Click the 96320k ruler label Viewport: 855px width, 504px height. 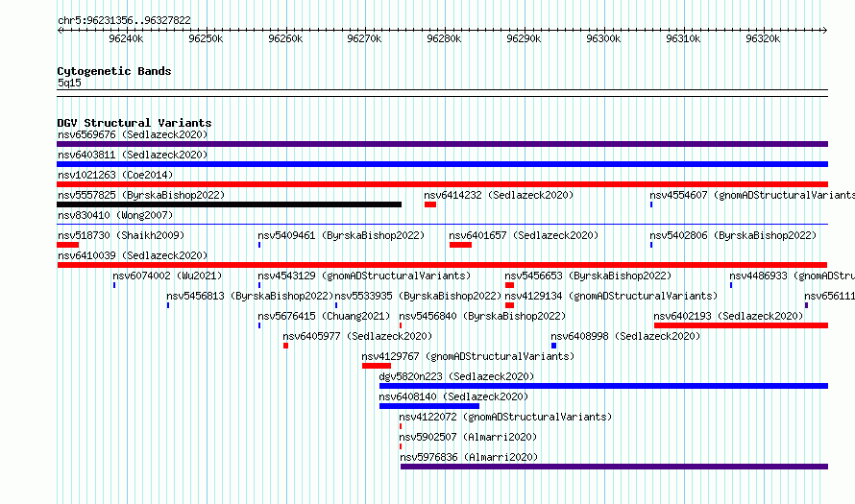click(763, 38)
